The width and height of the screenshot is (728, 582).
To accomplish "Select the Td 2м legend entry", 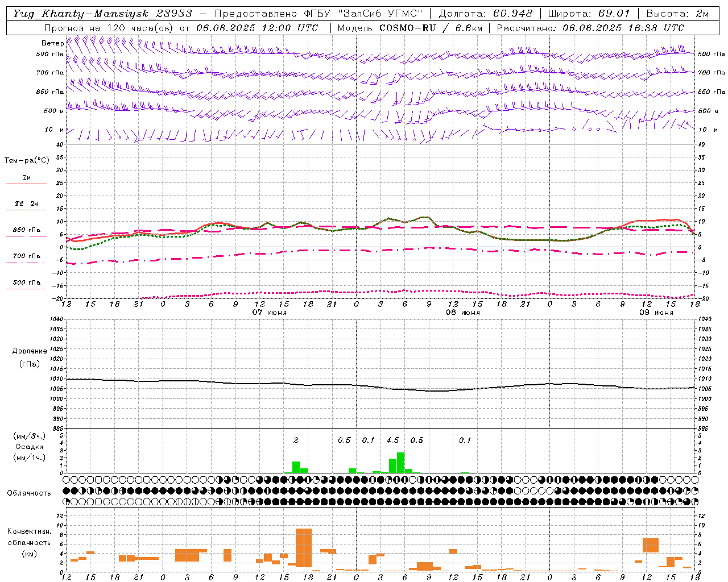I will pyautogui.click(x=26, y=203).
